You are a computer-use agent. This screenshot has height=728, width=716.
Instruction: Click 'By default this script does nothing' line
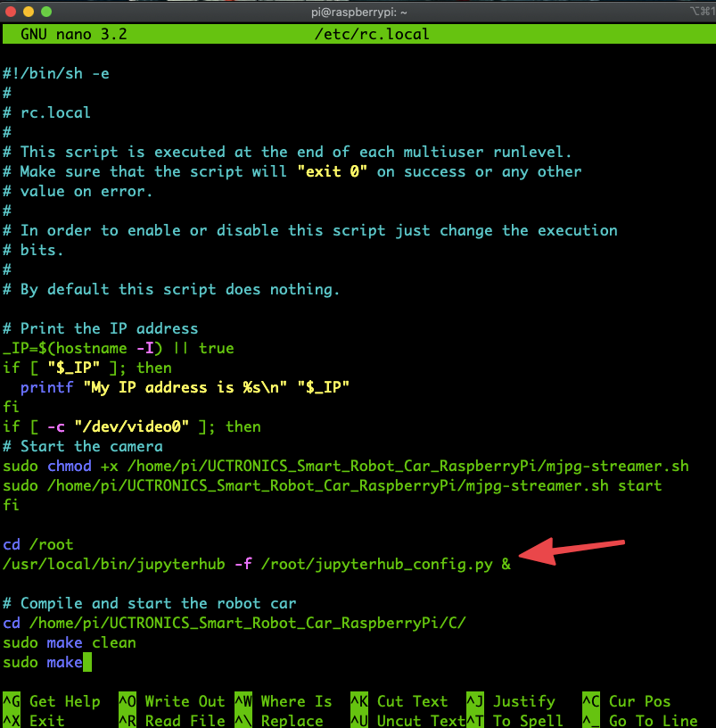click(x=171, y=289)
